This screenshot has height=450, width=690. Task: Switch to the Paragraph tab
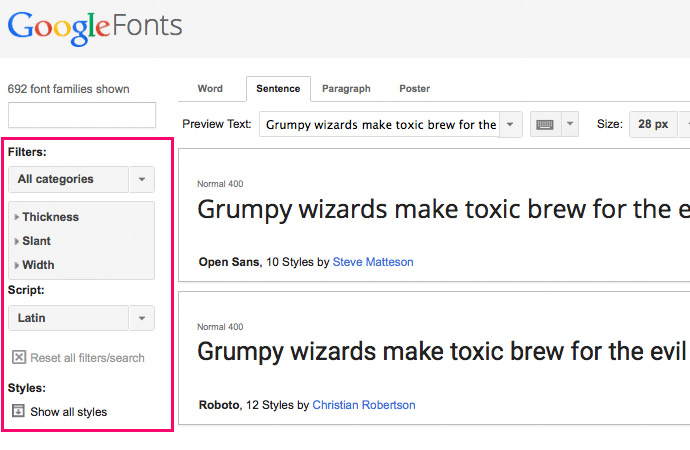coord(346,88)
